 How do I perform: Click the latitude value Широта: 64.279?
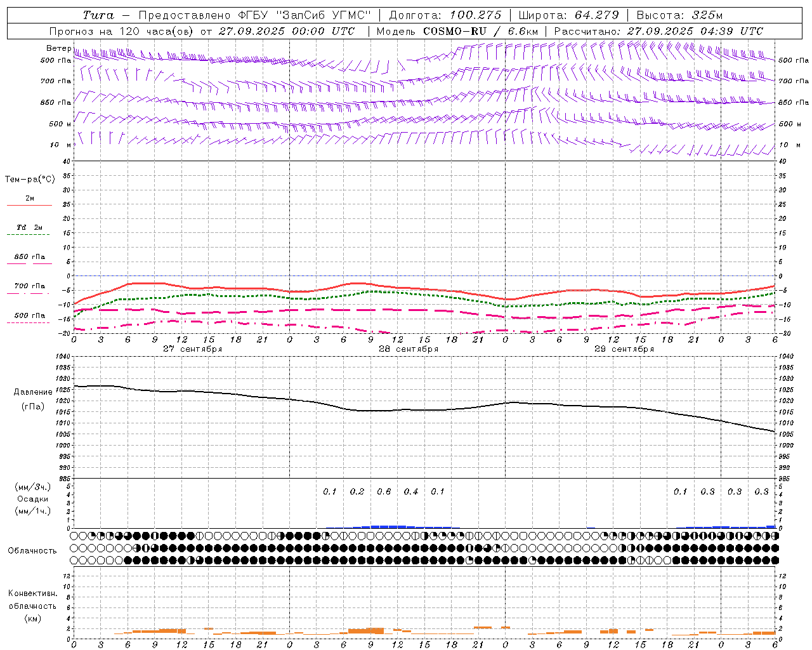[x=568, y=15]
